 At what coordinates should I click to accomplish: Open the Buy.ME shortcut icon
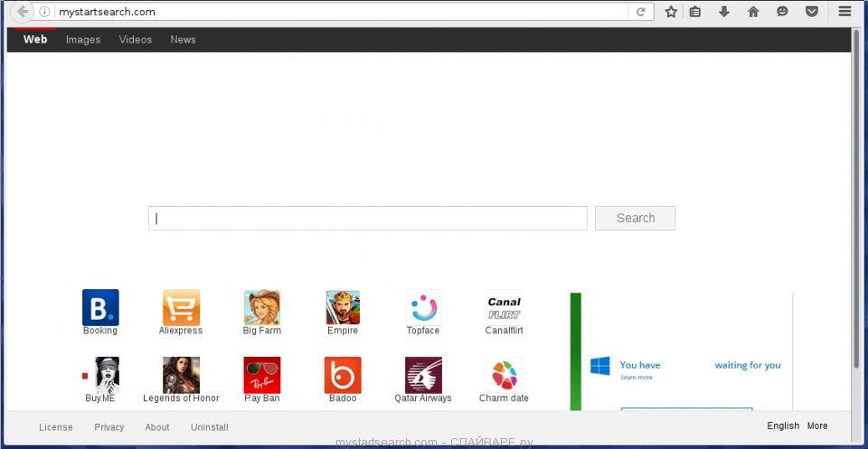pos(100,375)
